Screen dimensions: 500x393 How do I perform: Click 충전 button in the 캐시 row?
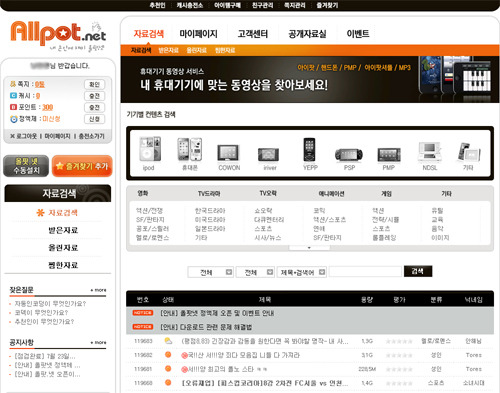(94, 96)
